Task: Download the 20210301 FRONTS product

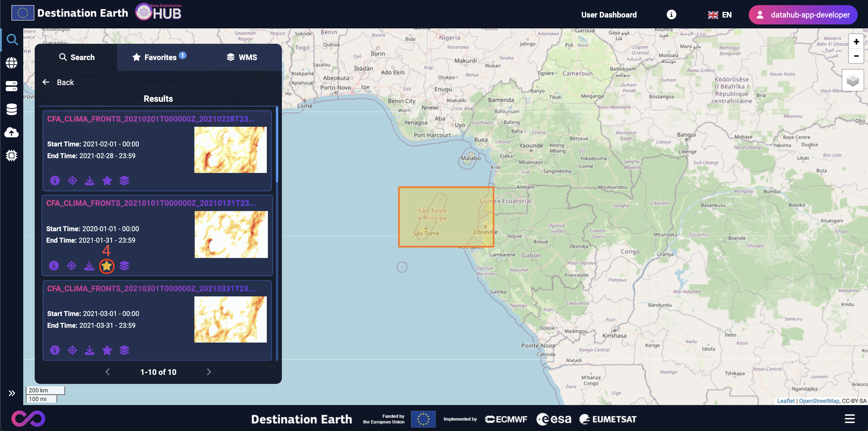Action: point(90,350)
